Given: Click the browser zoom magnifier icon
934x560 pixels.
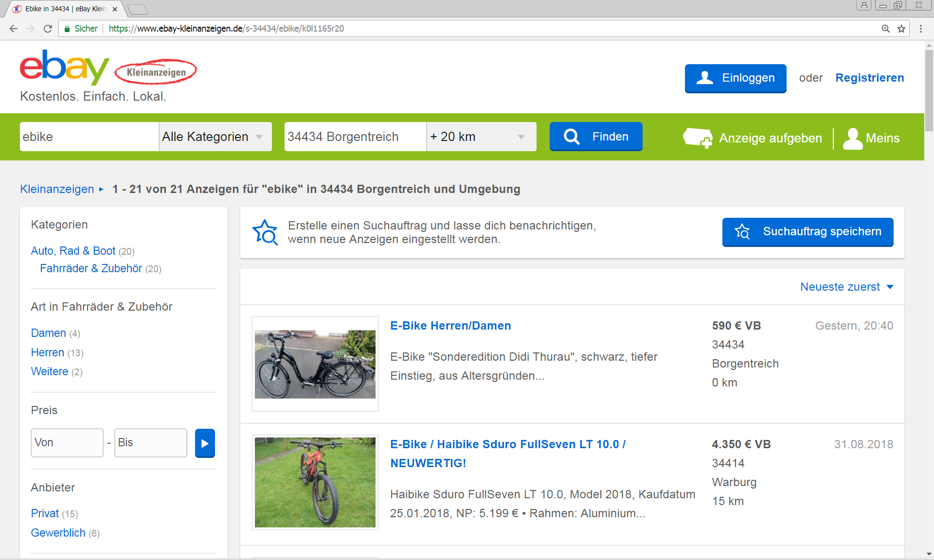Looking at the screenshot, I should point(886,29).
